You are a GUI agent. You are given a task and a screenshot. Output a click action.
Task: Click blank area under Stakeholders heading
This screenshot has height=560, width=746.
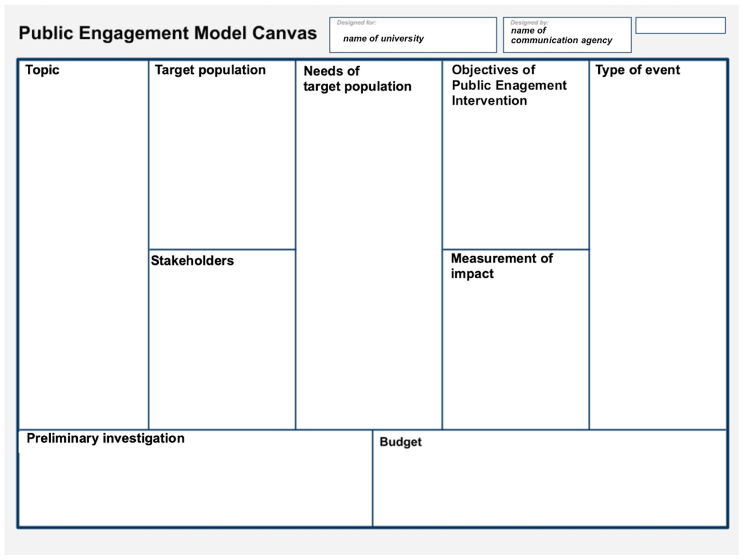(222, 344)
